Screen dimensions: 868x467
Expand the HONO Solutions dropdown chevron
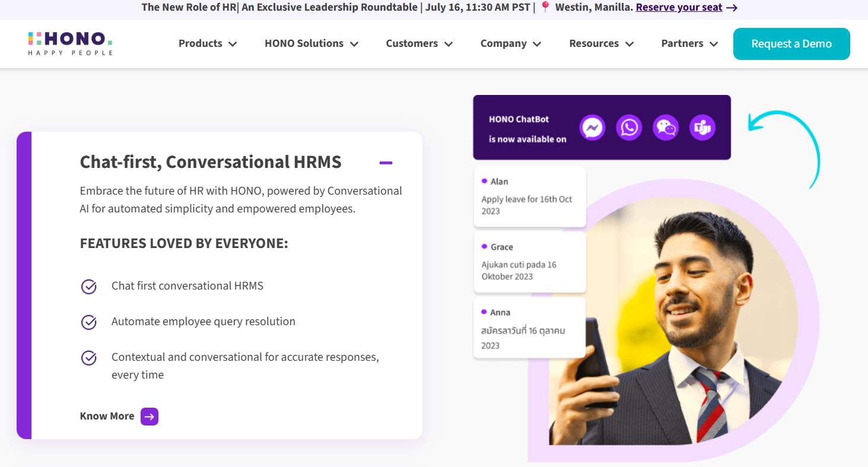coord(354,44)
